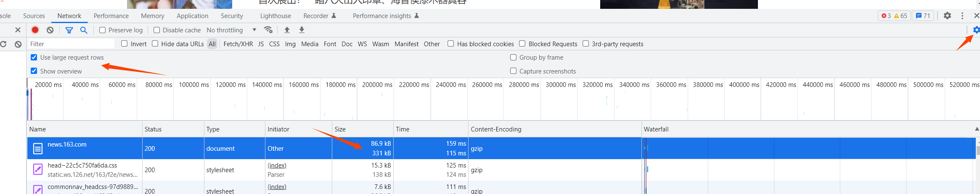This screenshot has height=194, width=980.
Task: Filter requests by Fetch/XHR type
Action: 238,44
